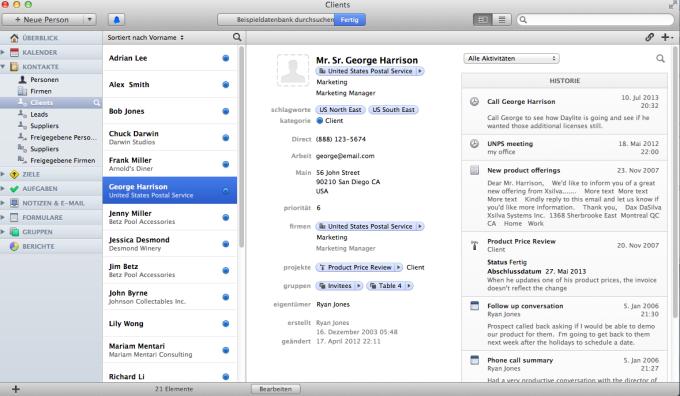Open the Product Price Review project tag
The height and width of the screenshot is (396, 680).
(359, 267)
